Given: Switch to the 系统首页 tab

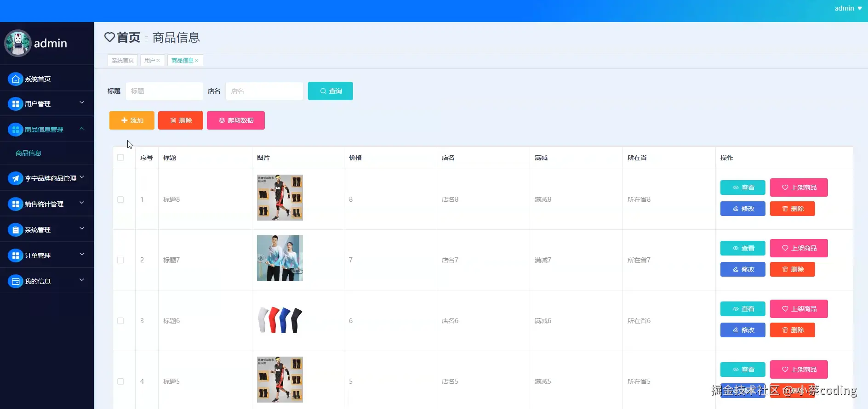Looking at the screenshot, I should (x=123, y=61).
